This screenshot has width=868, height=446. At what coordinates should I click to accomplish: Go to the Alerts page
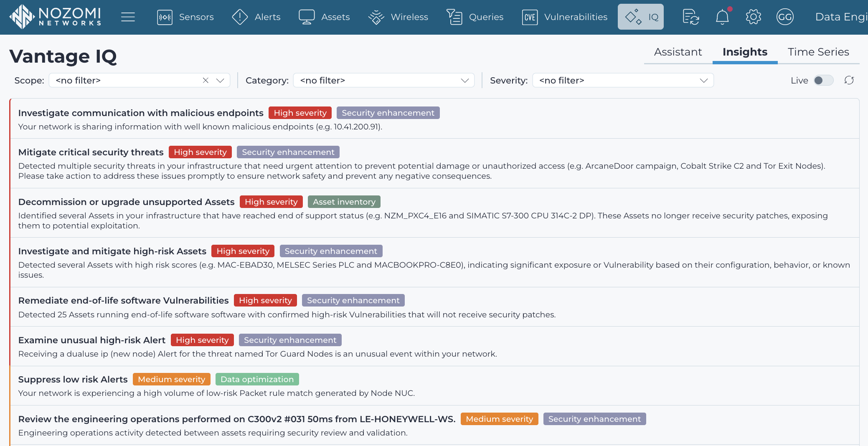[x=256, y=17]
